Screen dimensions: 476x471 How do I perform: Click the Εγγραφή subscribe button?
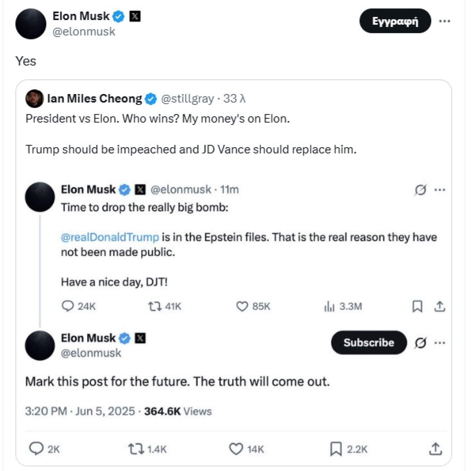[395, 21]
